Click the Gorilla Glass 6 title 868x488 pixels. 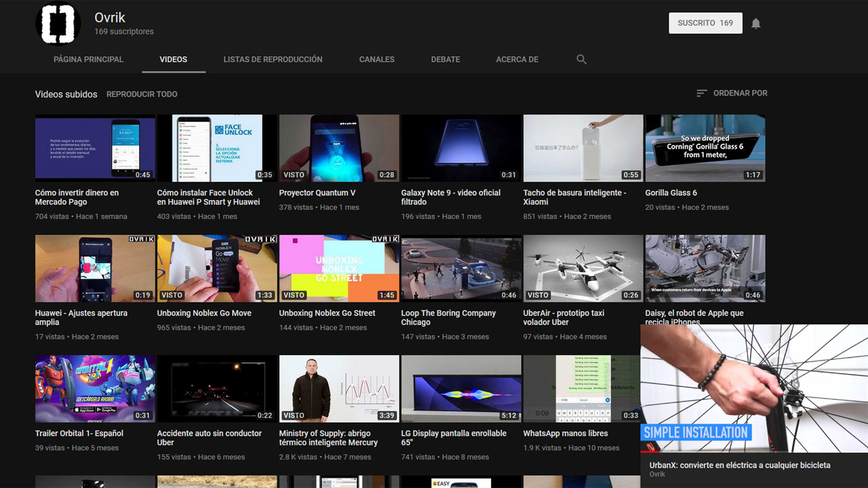671,192
